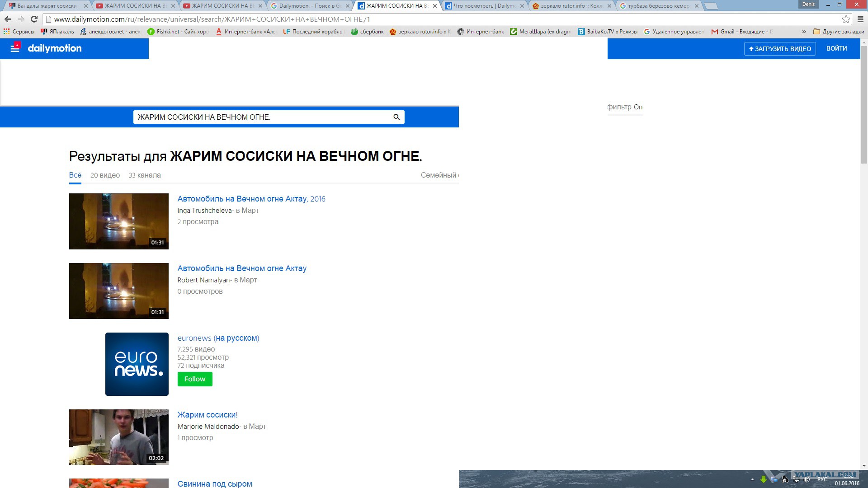Open the Последний корабль bookmark
868x488 pixels.
tap(313, 32)
